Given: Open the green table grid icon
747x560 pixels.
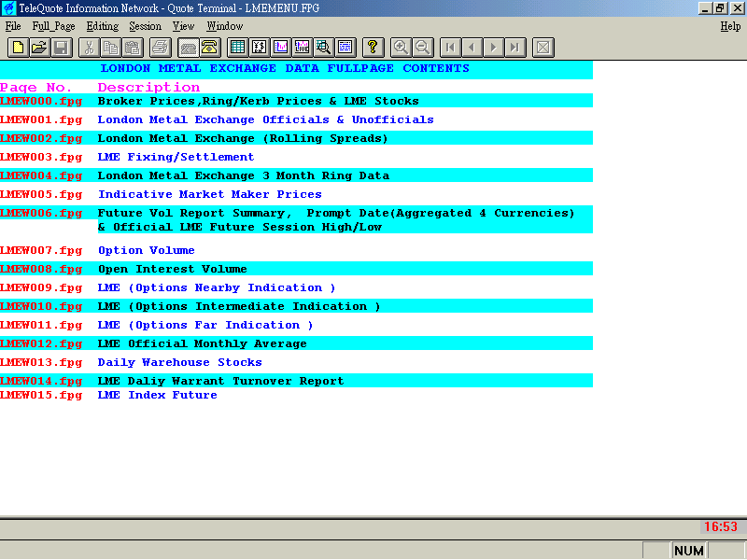Looking at the screenshot, I should (x=237, y=48).
